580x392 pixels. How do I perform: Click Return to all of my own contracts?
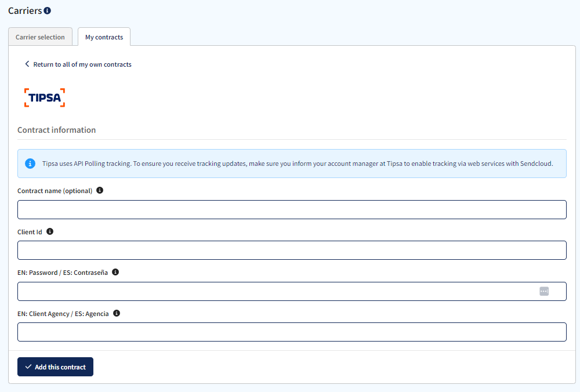(x=82, y=64)
